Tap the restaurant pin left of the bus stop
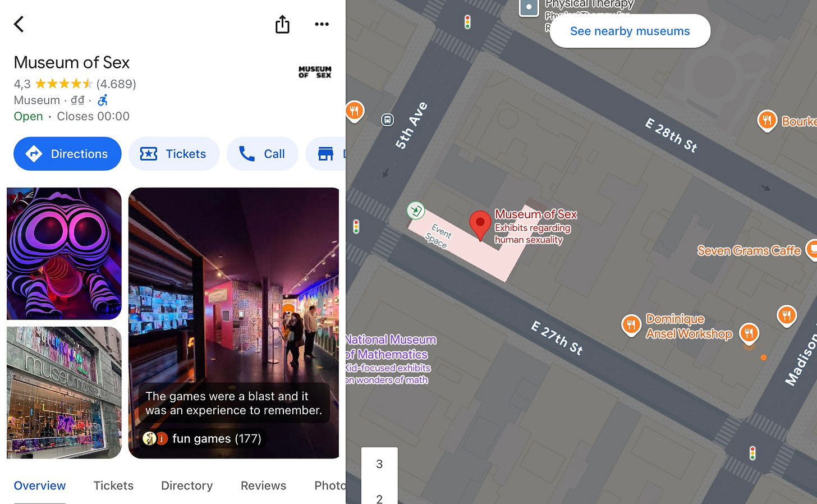Viewport: 817px width, 504px height. click(x=355, y=111)
